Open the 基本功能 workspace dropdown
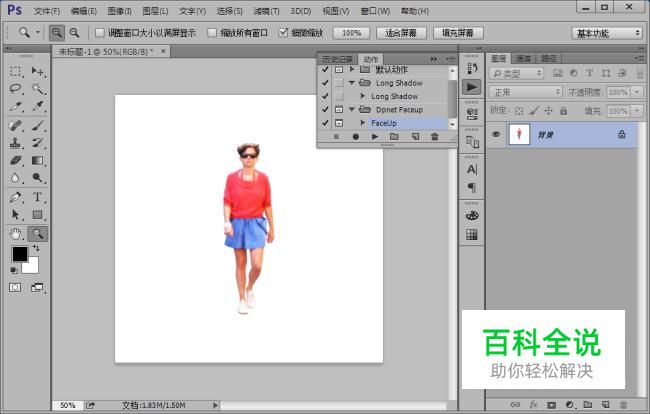The image size is (650, 414). click(x=607, y=33)
